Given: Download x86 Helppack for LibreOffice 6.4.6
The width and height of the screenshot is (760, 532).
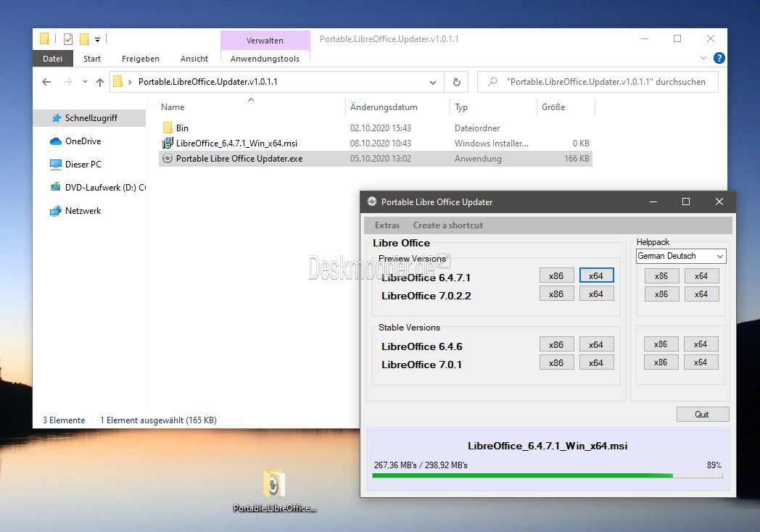Looking at the screenshot, I should click(x=661, y=344).
